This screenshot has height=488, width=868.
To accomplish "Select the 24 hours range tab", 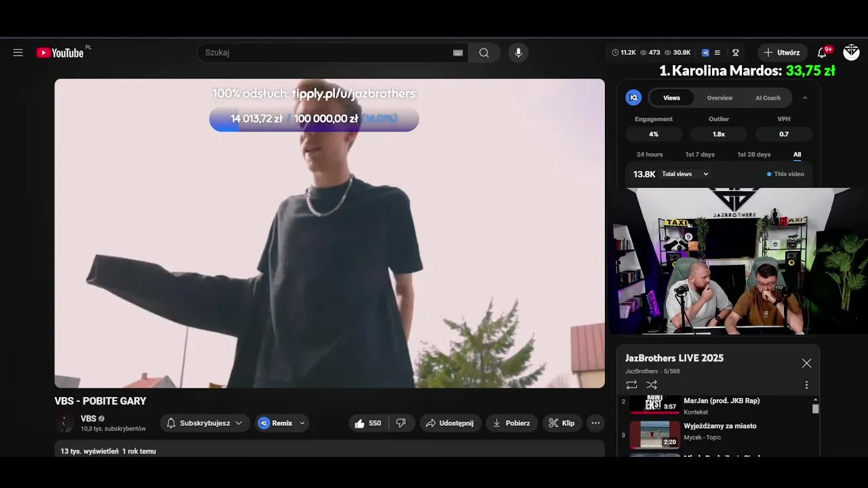I will point(650,155).
